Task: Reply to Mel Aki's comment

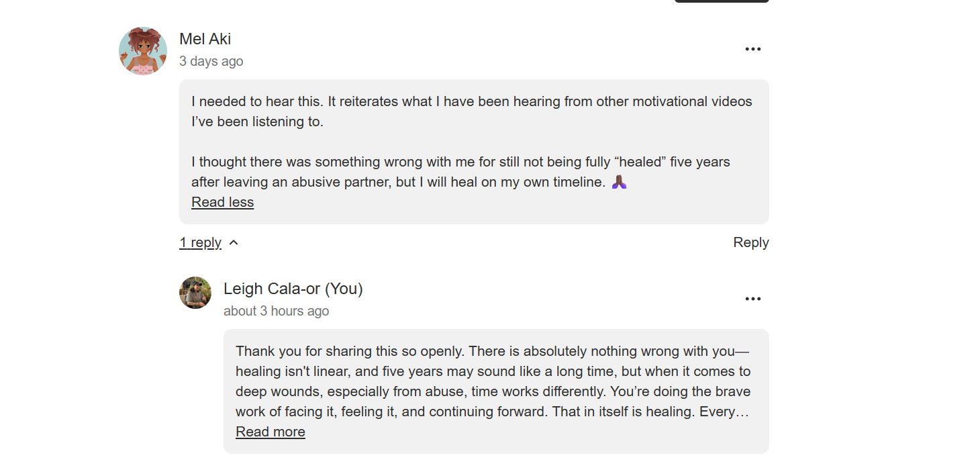Action: tap(750, 242)
